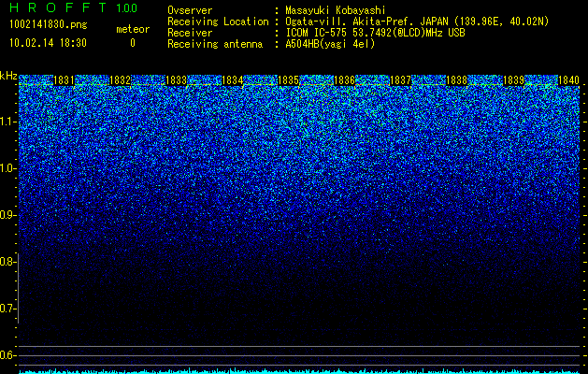Screen dimensions: 588x374
Task: Click the A504HB(yagi 4el) antenna text
Action: point(330,44)
